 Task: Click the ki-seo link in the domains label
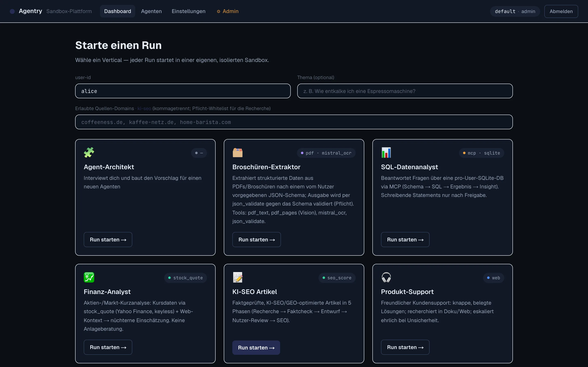pos(144,108)
